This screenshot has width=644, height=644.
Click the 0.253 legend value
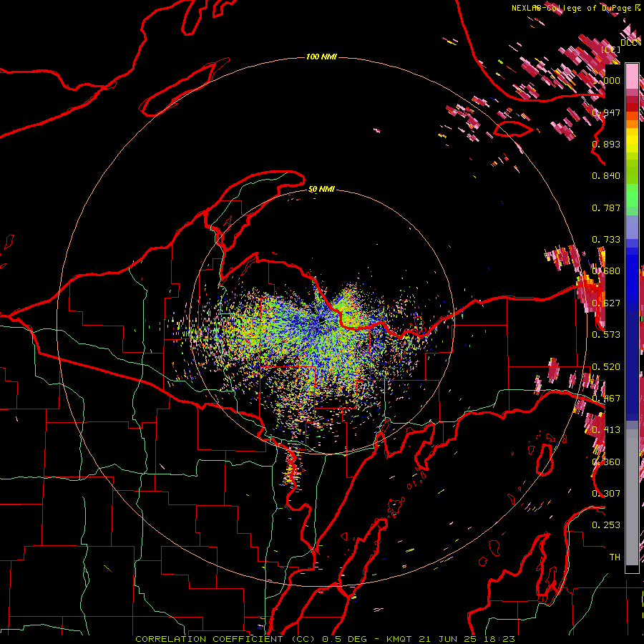606,525
